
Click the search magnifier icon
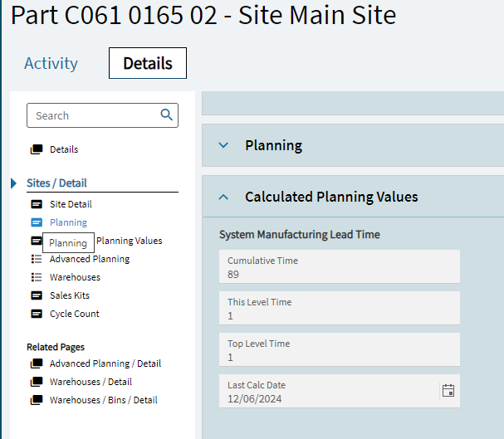tap(166, 115)
